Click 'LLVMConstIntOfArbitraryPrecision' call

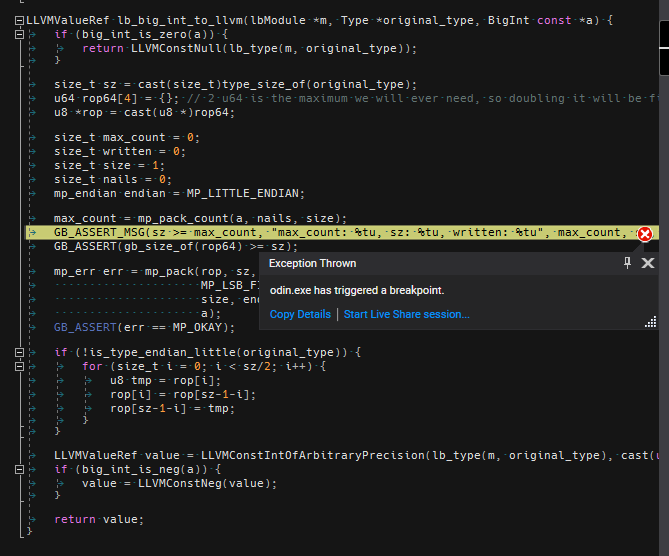pos(313,455)
